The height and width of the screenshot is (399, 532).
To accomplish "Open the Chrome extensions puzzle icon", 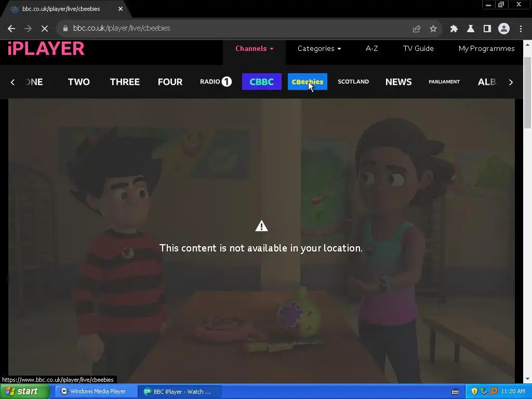I will [x=454, y=29].
